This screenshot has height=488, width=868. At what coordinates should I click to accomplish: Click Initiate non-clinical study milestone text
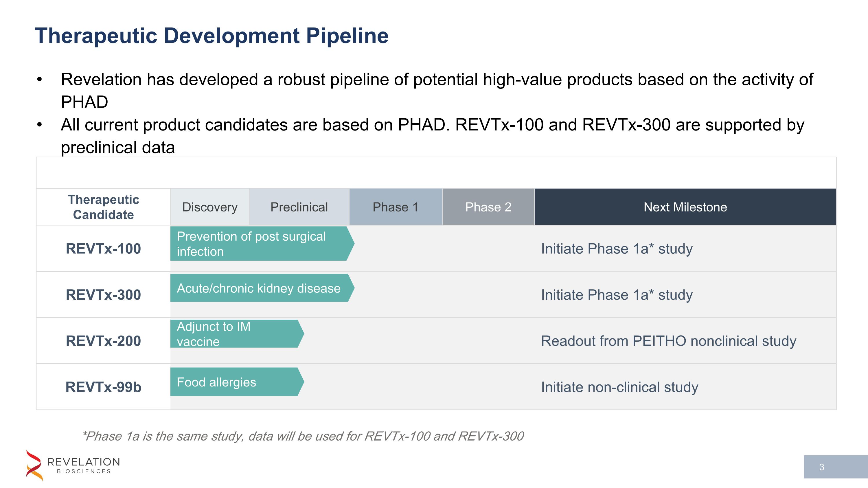click(619, 387)
